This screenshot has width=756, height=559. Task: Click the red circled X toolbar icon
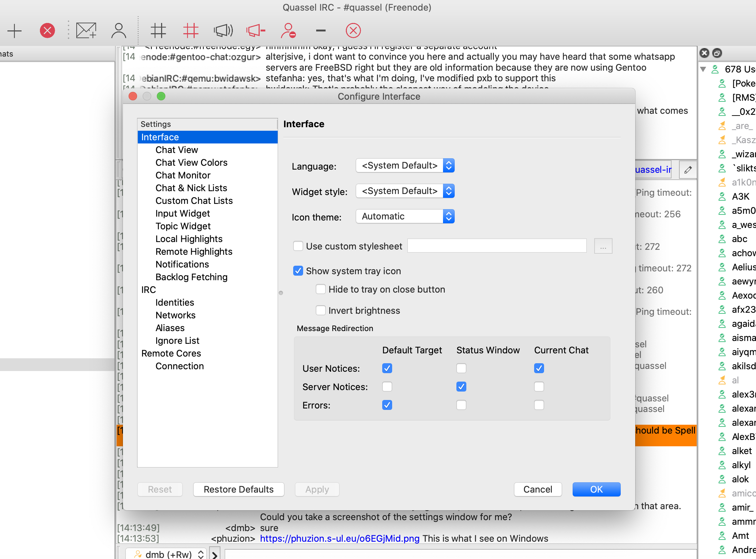click(x=353, y=31)
